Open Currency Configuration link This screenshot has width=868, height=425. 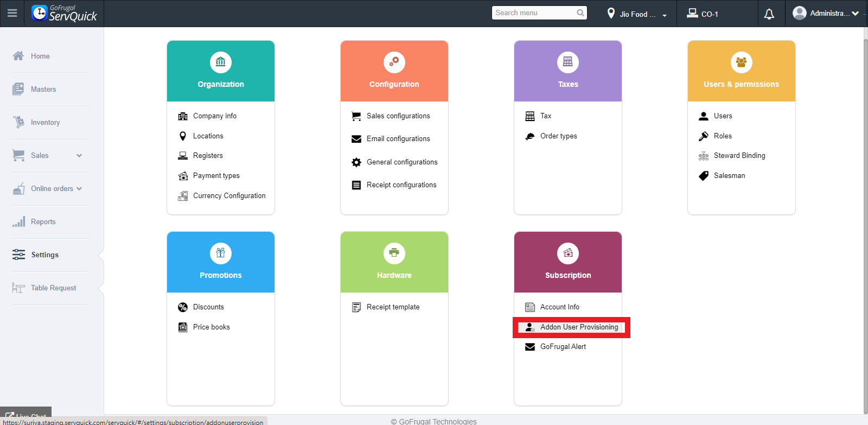click(229, 196)
